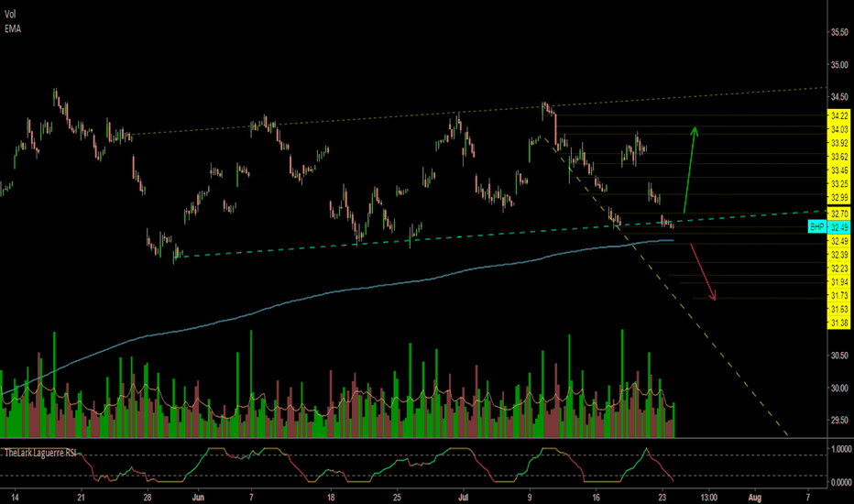Select the Vol indicator label
854x504 pixels.
click(x=10, y=15)
